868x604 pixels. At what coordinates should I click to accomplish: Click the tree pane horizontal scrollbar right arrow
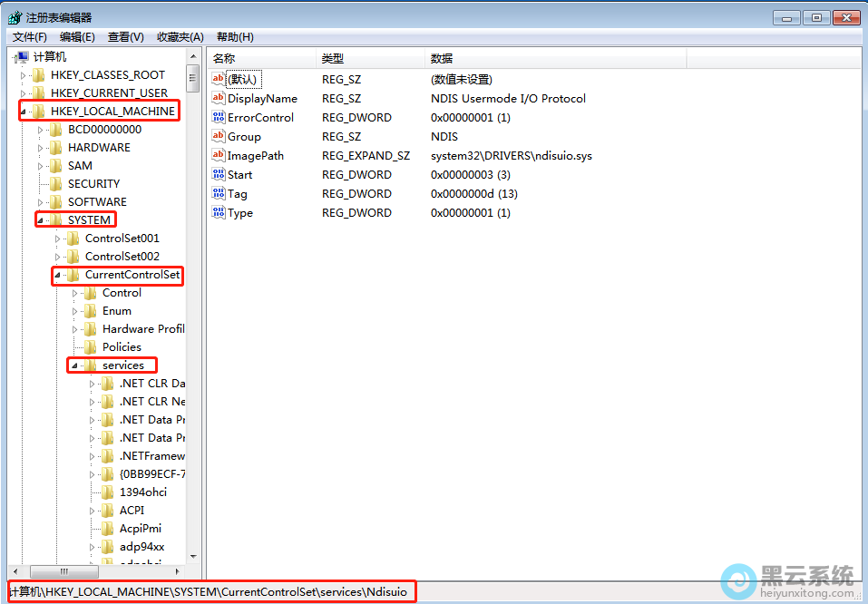pyautogui.click(x=180, y=572)
